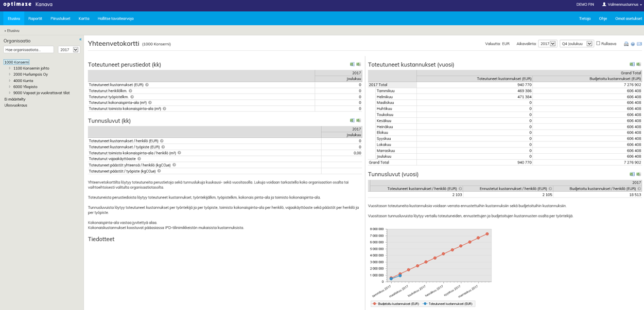Click the last red data point in chart
Image resolution: width=644 pixels, height=310 pixels.
click(x=487, y=234)
